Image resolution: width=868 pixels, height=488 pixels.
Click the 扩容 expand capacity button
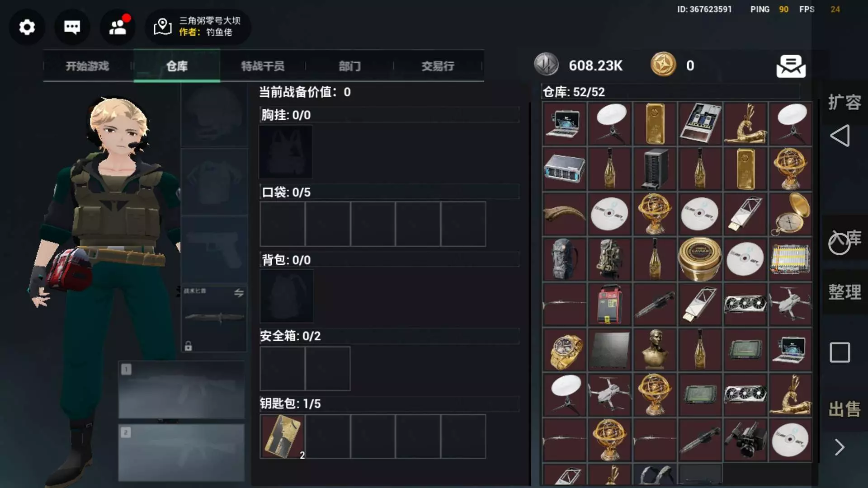tap(844, 102)
